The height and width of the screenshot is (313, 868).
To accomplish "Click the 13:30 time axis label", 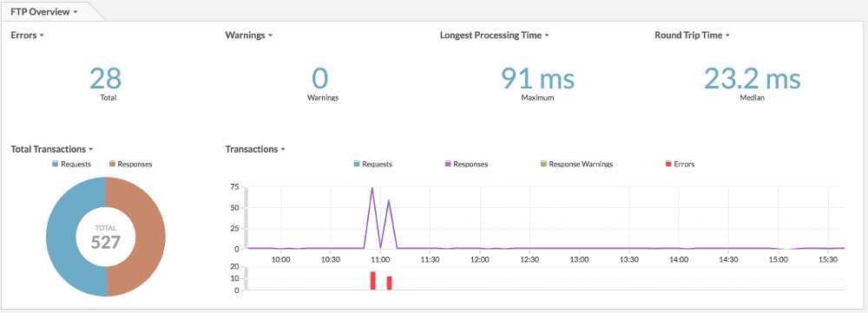I will (x=628, y=259).
